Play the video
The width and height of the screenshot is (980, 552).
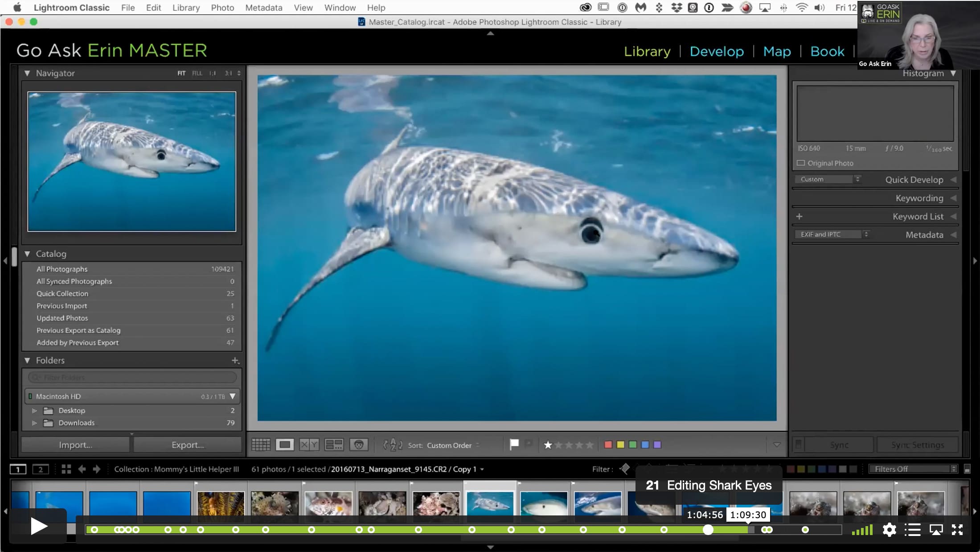tap(39, 526)
